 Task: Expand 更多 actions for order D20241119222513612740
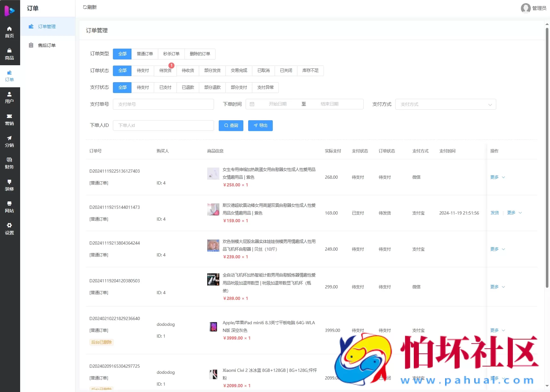coord(495,177)
